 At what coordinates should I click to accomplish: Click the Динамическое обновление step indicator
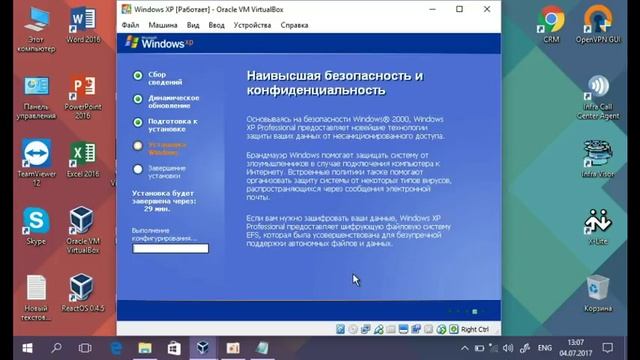tap(138, 99)
